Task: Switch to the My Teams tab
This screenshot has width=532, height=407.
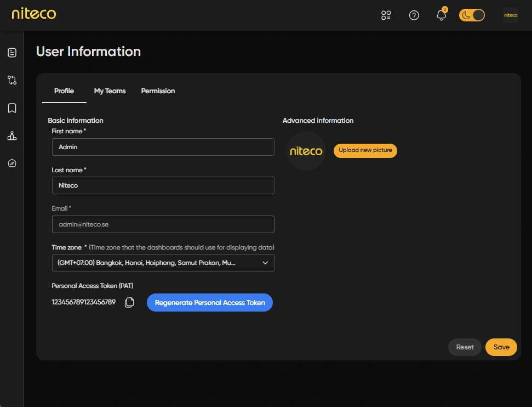Action: coord(110,91)
